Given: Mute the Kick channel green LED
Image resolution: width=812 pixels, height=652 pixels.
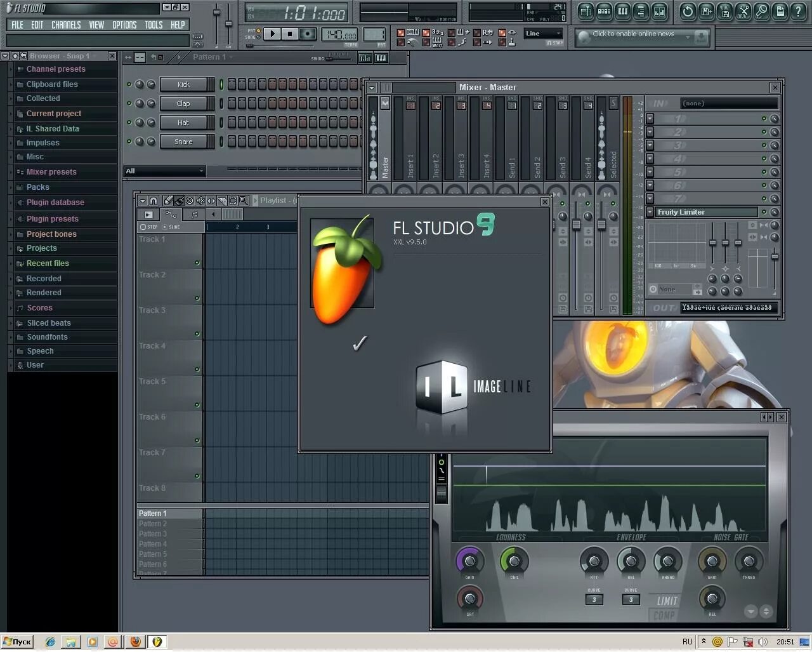Looking at the screenshot, I should [x=129, y=84].
